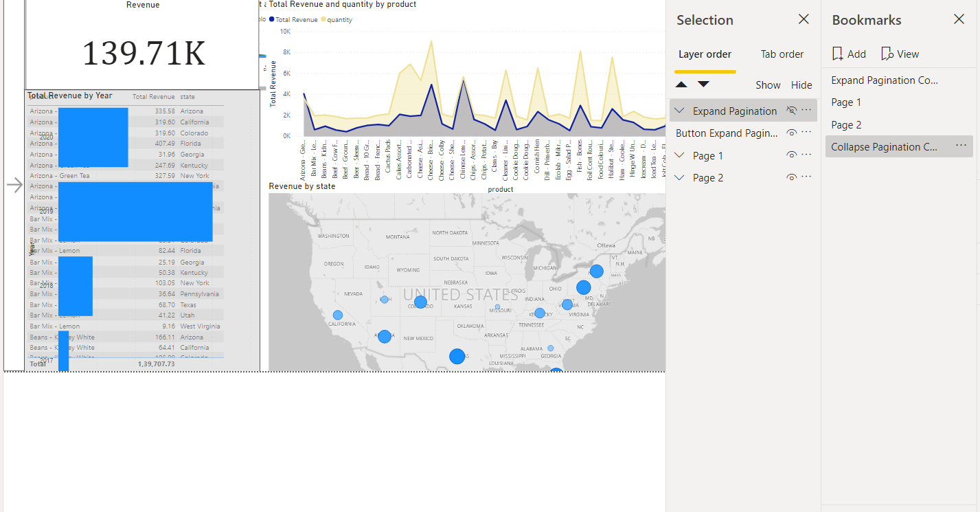Screen dimensions: 980x512
Task: Switch to Tab order tab
Action: coord(782,54)
